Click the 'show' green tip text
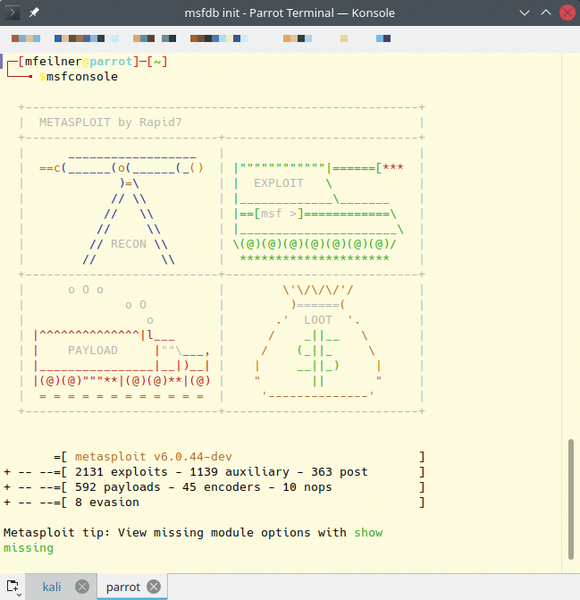 [x=368, y=532]
